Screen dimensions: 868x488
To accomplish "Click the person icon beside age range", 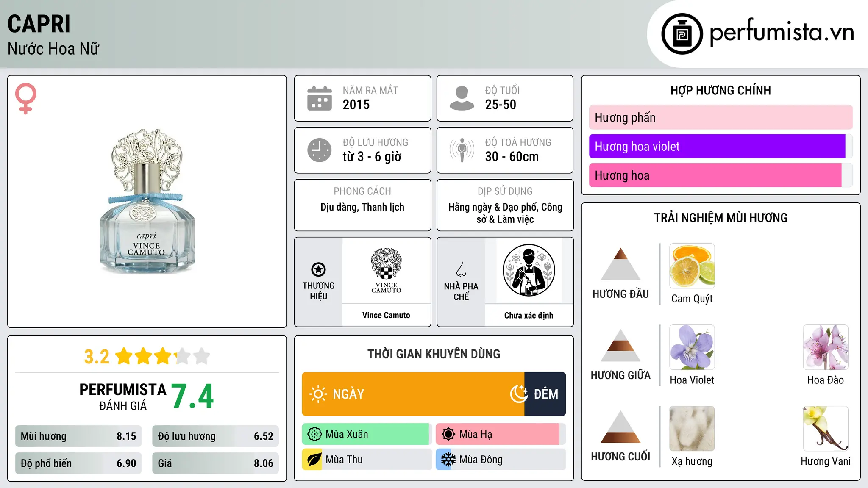I will click(x=462, y=98).
